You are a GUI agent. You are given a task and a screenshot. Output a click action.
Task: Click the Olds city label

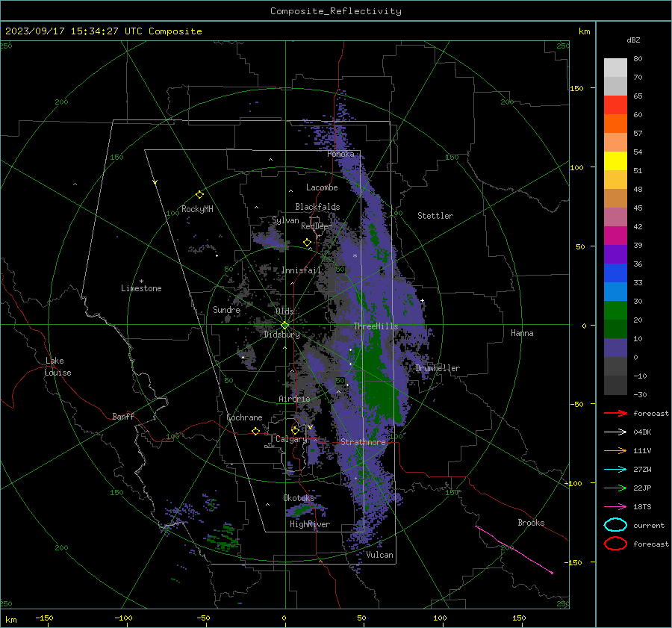click(284, 311)
